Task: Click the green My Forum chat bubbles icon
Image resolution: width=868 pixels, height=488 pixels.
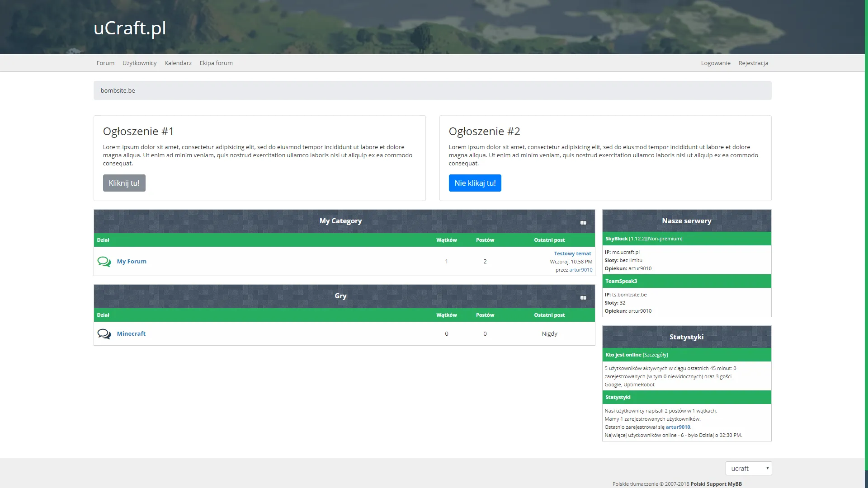Action: pos(104,262)
